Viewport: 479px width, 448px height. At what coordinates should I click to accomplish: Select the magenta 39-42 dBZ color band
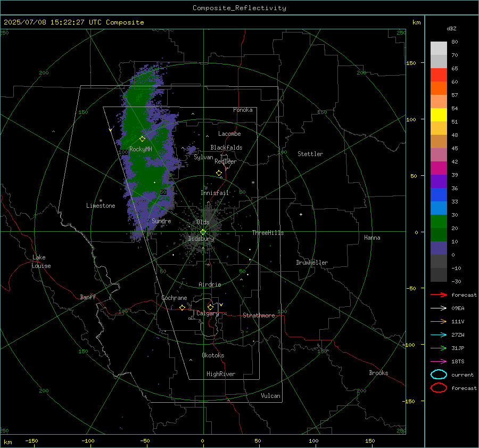(x=439, y=168)
